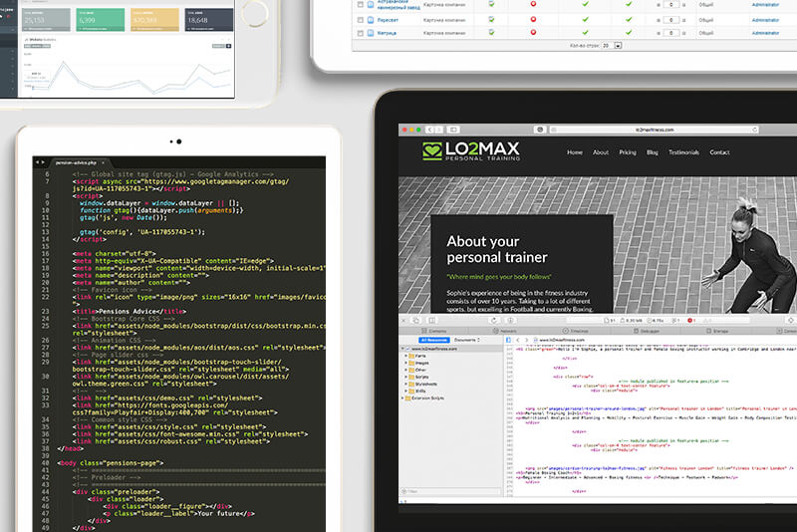797x532 pixels.
Task: Open the Documents dropdown in inspector
Action: point(466,340)
